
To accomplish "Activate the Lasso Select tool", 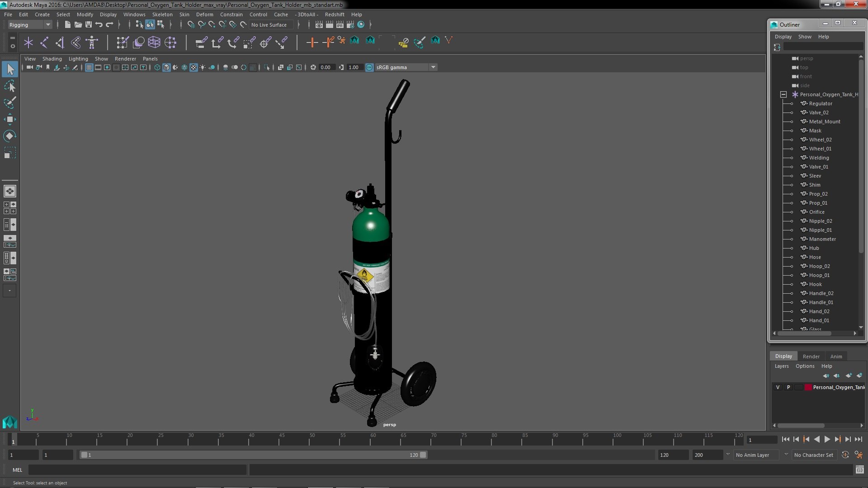I will [x=10, y=86].
